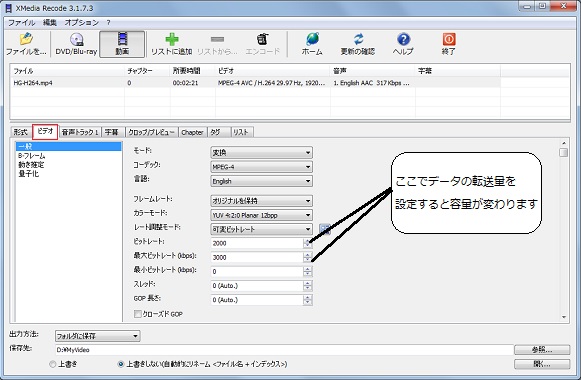Screen dimensions: 581x380
Task: Click the スレッド spinner arrows
Action: [307, 286]
